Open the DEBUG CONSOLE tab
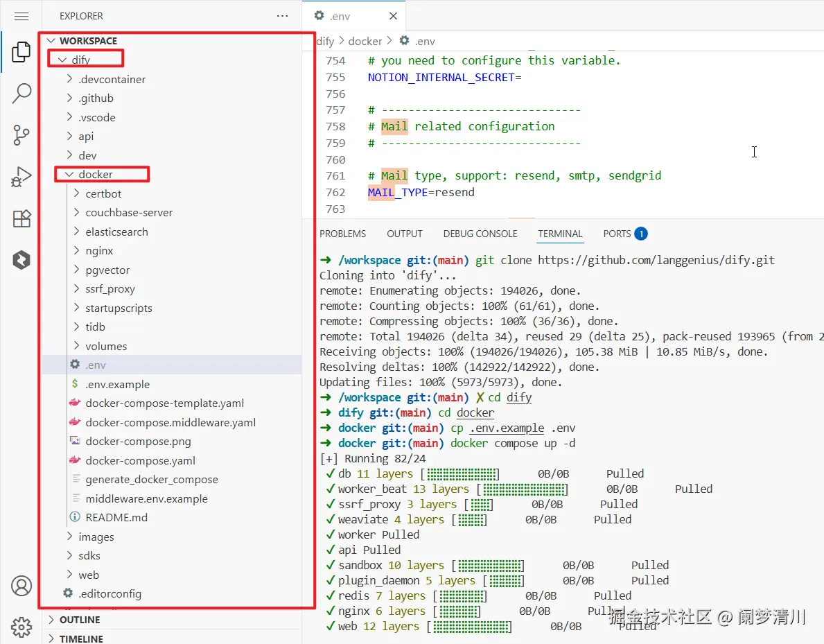This screenshot has height=644, width=824. (480, 234)
